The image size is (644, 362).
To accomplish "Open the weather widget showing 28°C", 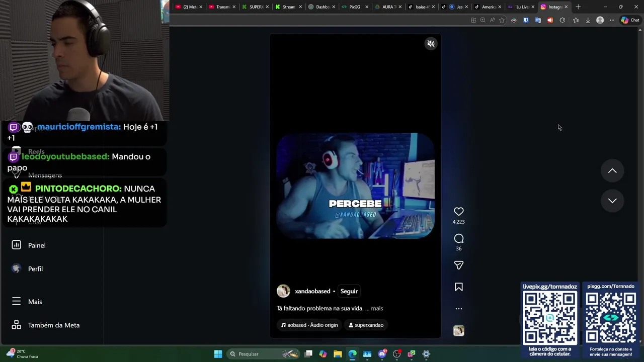I will pyautogui.click(x=23, y=354).
